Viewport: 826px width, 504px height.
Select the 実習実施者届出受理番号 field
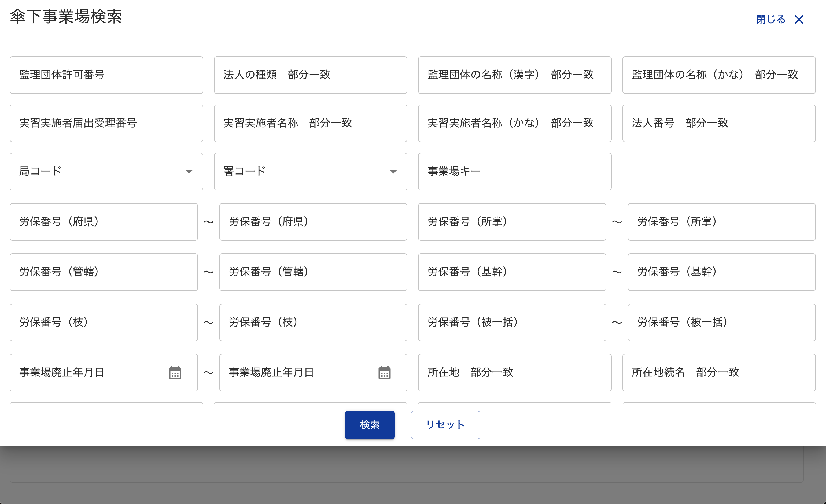pyautogui.click(x=106, y=123)
